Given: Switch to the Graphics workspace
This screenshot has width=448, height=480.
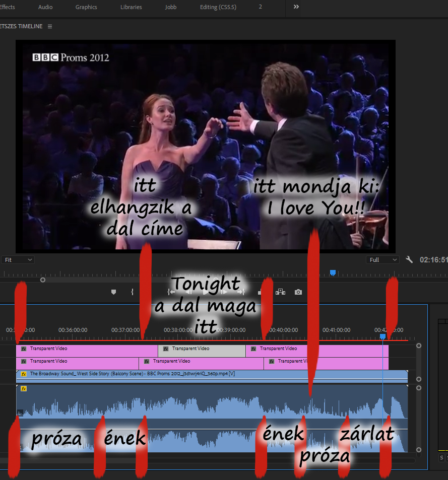Looking at the screenshot, I should click(x=86, y=7).
